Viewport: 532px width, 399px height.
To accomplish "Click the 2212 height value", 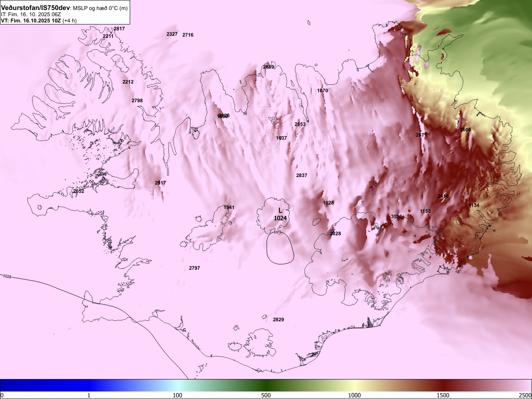I will [x=128, y=82].
